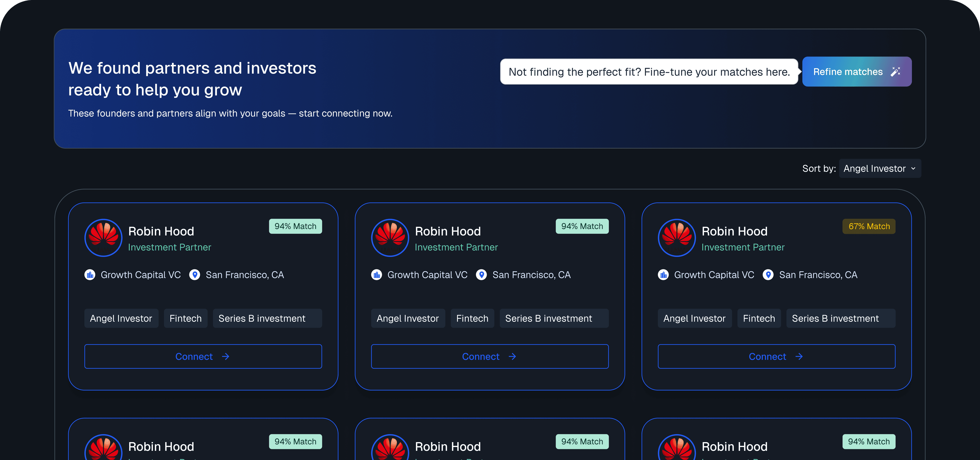Screen dimensions: 980x460
Task: Click the 94% Match badge on the first card
Action: (295, 226)
